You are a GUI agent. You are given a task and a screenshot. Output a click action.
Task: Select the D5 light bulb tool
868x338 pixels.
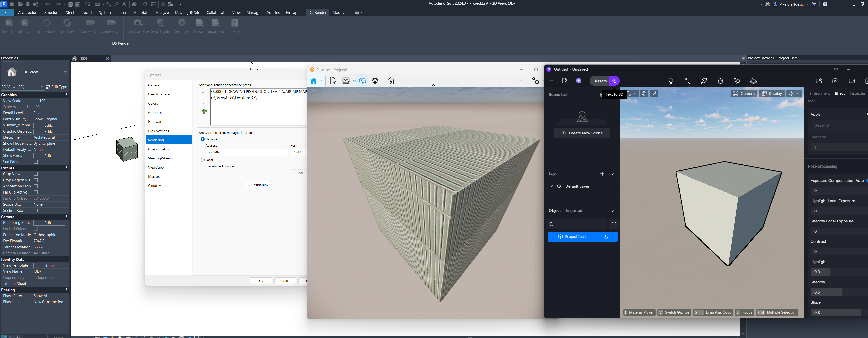[671, 81]
